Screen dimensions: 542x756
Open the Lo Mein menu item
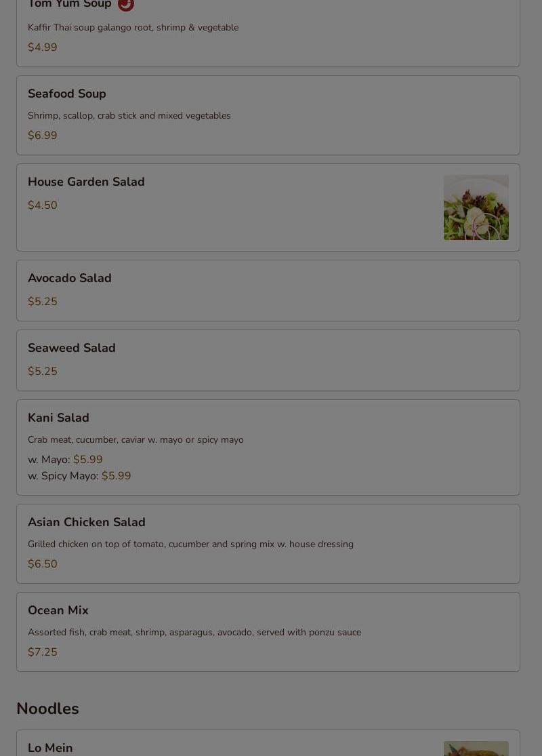tap(268, 743)
